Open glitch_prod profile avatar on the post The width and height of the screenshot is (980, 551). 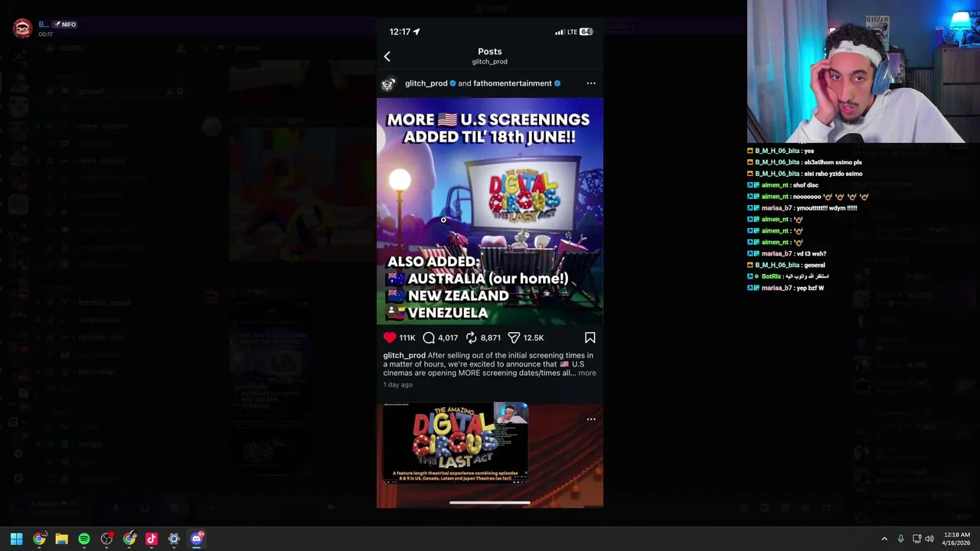pyautogui.click(x=388, y=83)
